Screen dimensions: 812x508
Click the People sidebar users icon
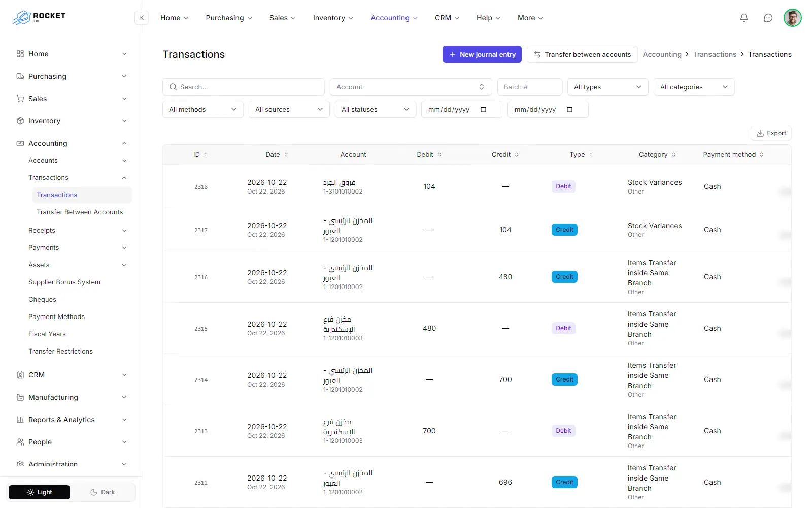[20, 442]
